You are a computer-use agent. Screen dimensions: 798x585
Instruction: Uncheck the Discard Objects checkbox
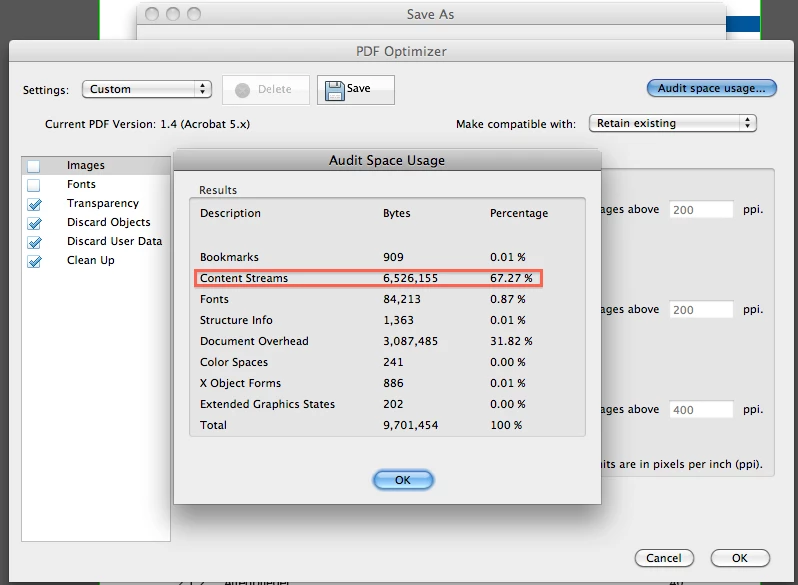(x=34, y=223)
